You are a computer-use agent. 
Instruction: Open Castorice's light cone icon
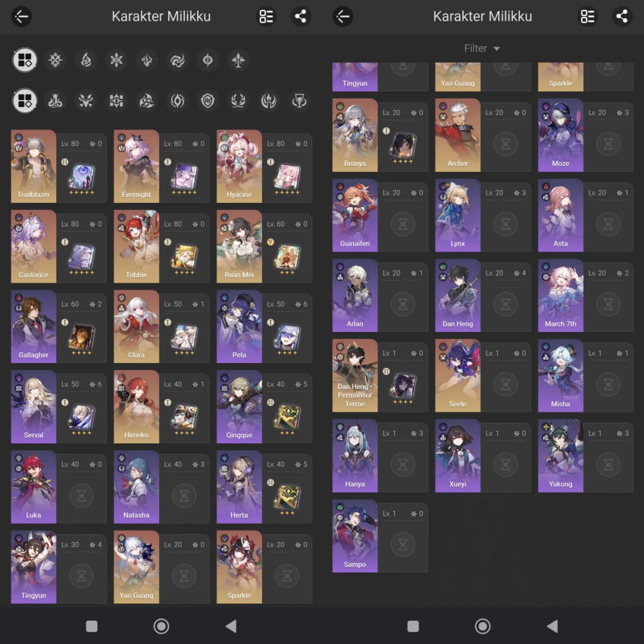coord(82,257)
